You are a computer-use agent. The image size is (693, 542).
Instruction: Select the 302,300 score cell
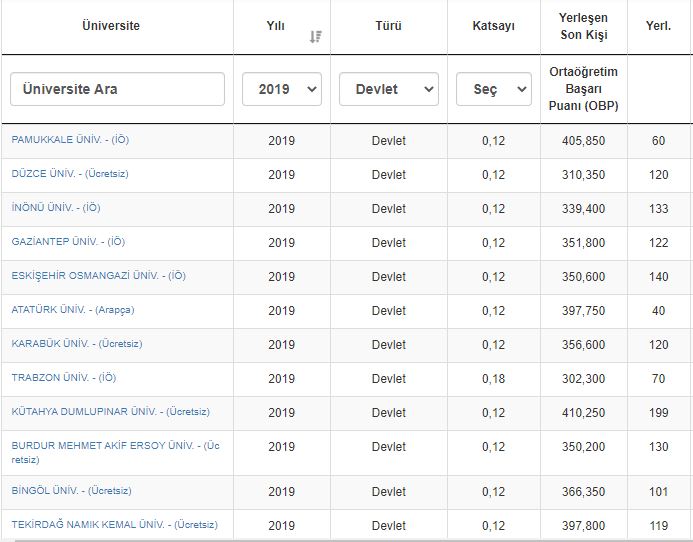pos(583,379)
